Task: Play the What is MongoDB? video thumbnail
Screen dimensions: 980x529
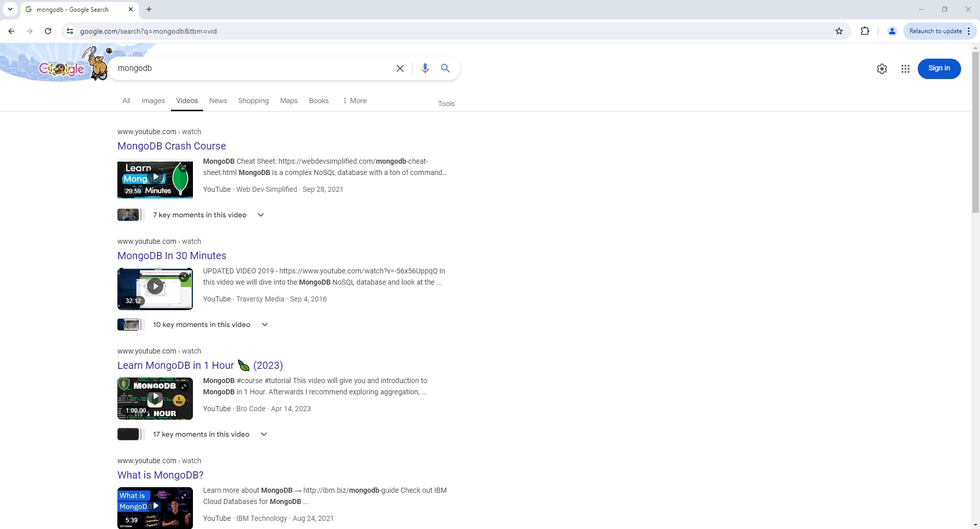Action: tap(155, 507)
